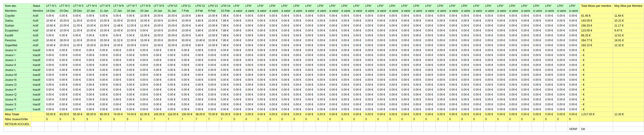Click the Total Mises par membre header
This screenshot has height=135, width=644.
596,6
